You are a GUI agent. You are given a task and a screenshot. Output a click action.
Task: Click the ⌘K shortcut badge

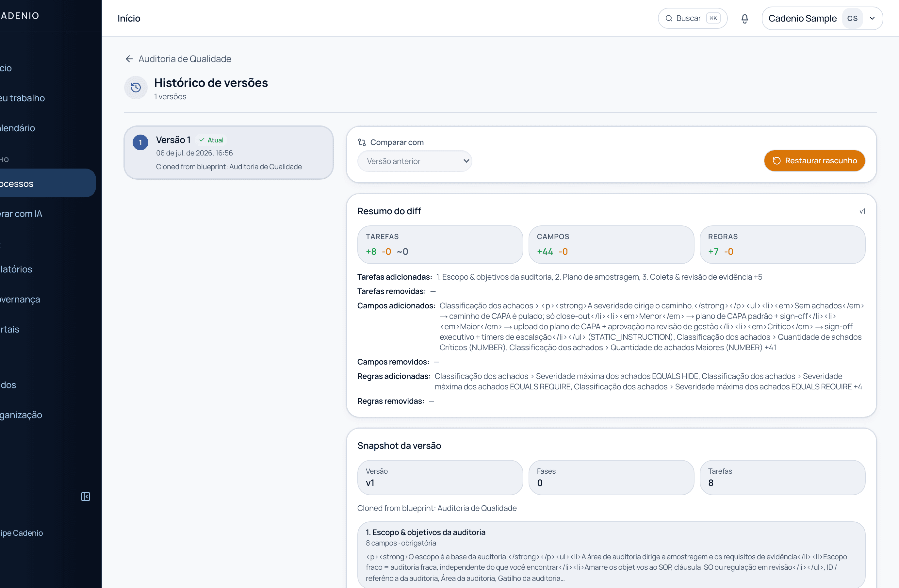coord(713,18)
